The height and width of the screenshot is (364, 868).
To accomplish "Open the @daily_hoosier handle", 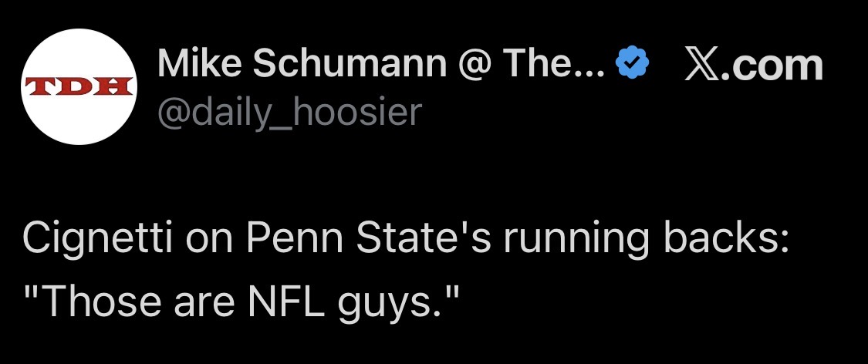I will pos(290,113).
